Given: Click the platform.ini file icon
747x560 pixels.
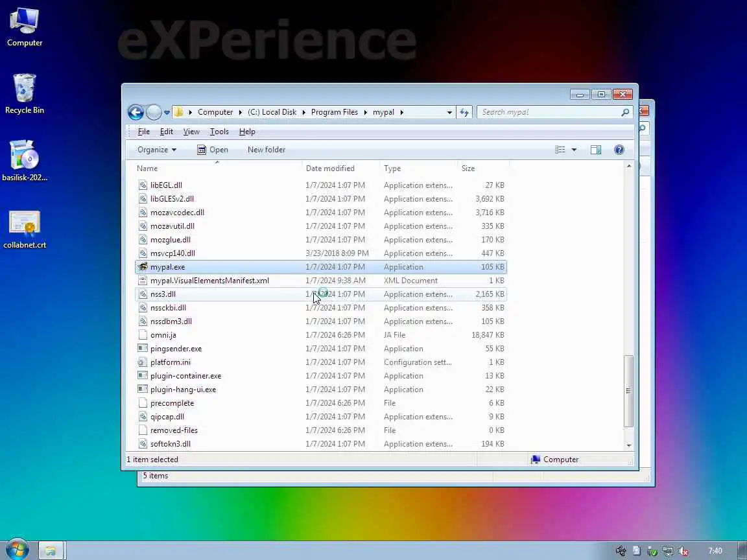Looking at the screenshot, I should tap(143, 362).
